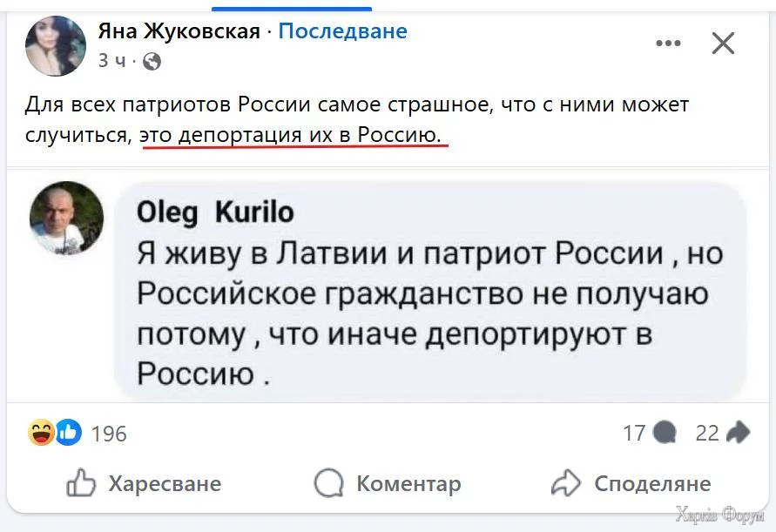
Task: Open the post timestamp "3 ч"
Action: pos(111,61)
